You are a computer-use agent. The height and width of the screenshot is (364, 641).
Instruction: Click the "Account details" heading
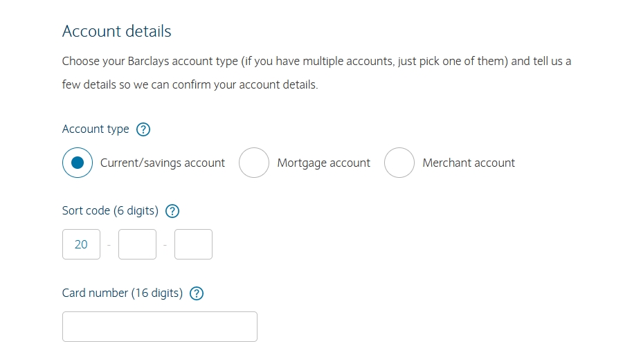point(116,31)
